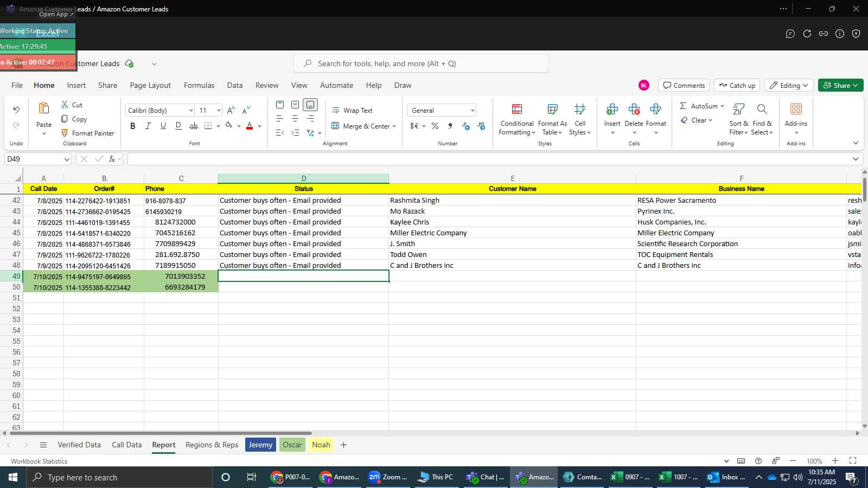Open Format As Table gallery
Screen dimensions: 868x488
pos(552,119)
